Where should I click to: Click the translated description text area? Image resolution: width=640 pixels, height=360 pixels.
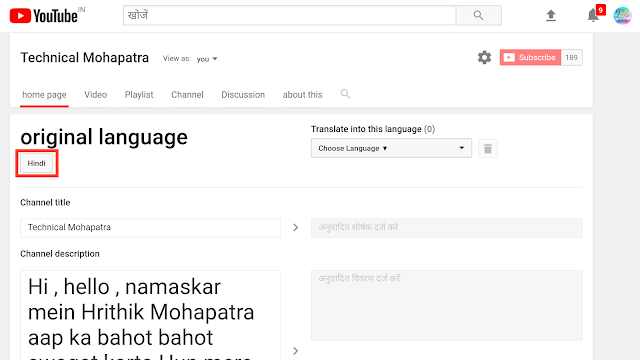[447, 305]
